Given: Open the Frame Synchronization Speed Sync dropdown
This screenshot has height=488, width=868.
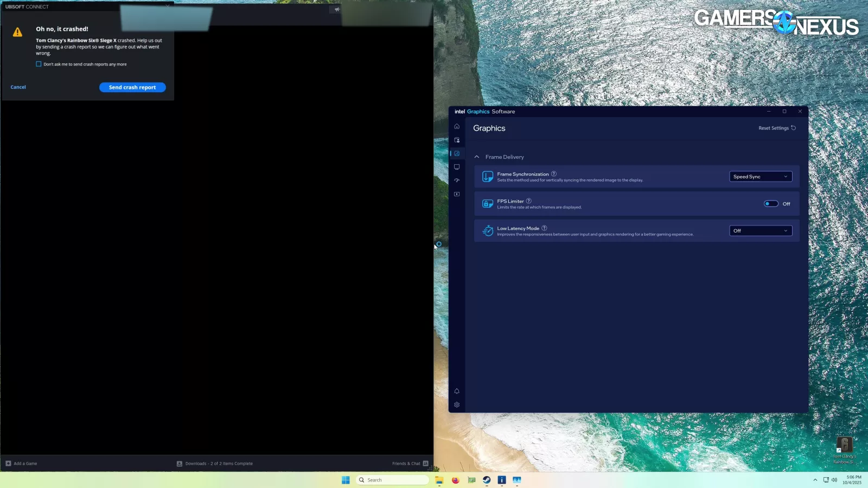Looking at the screenshot, I should (760, 177).
